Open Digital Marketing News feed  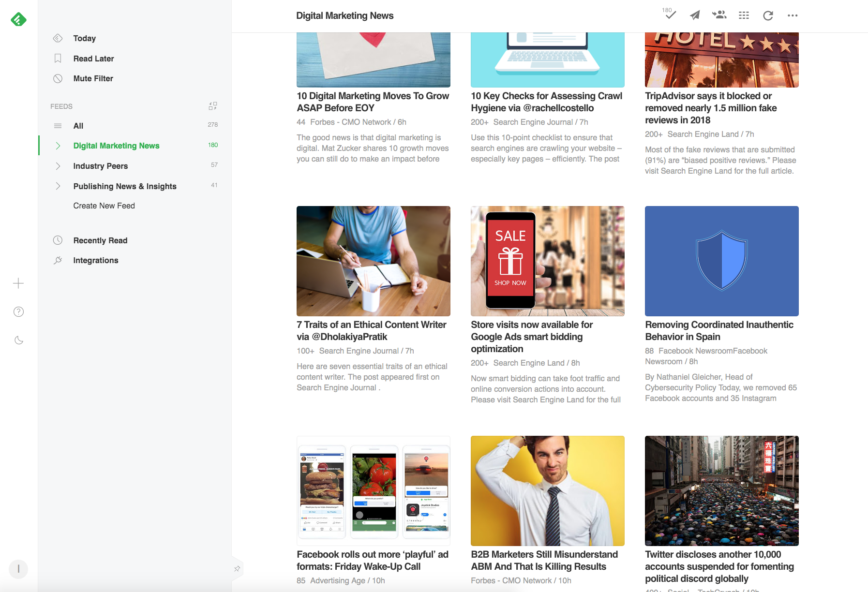pyautogui.click(x=116, y=146)
